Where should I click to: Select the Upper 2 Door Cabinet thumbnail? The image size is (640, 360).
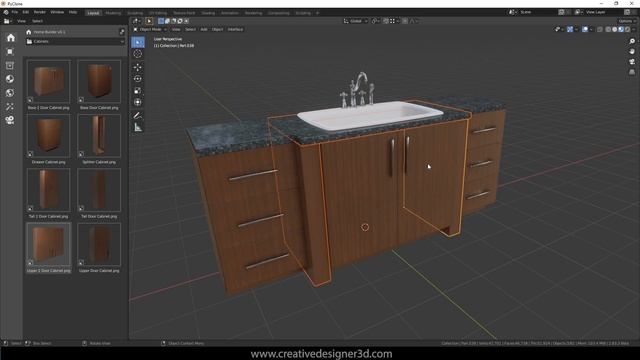pos(49,244)
